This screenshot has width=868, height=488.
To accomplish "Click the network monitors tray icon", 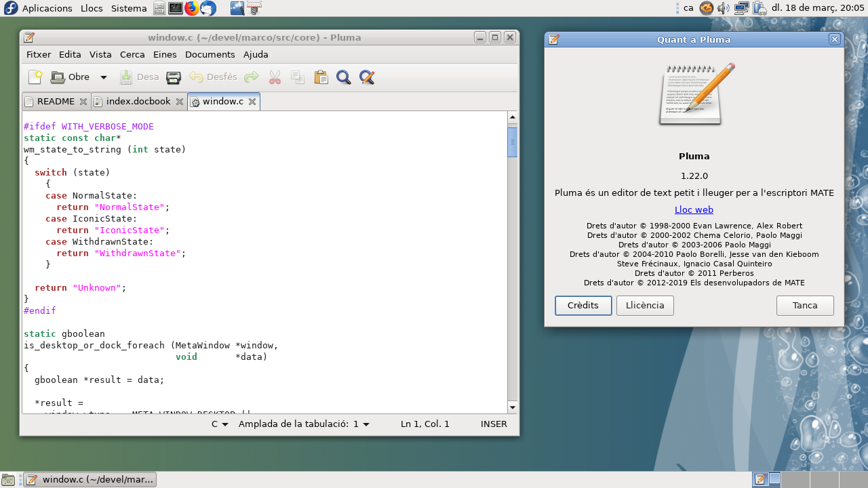I will tap(742, 8).
